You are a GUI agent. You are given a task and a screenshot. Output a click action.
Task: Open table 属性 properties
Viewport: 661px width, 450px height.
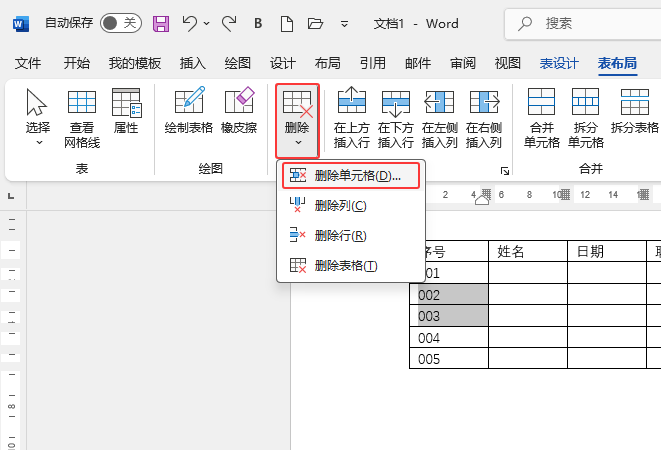pyautogui.click(x=126, y=110)
